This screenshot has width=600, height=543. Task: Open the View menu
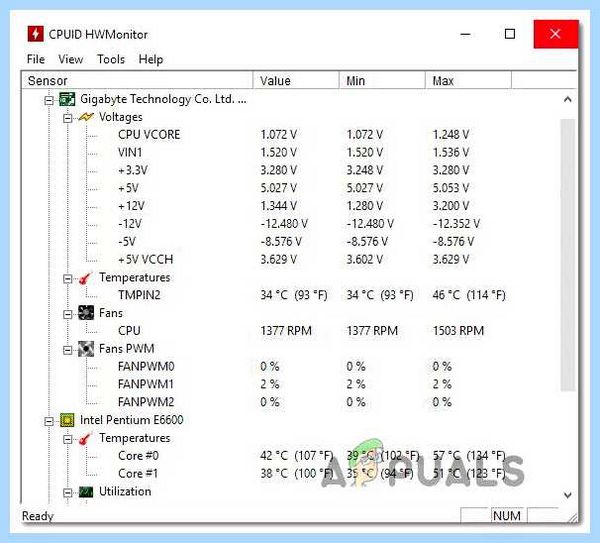70,59
